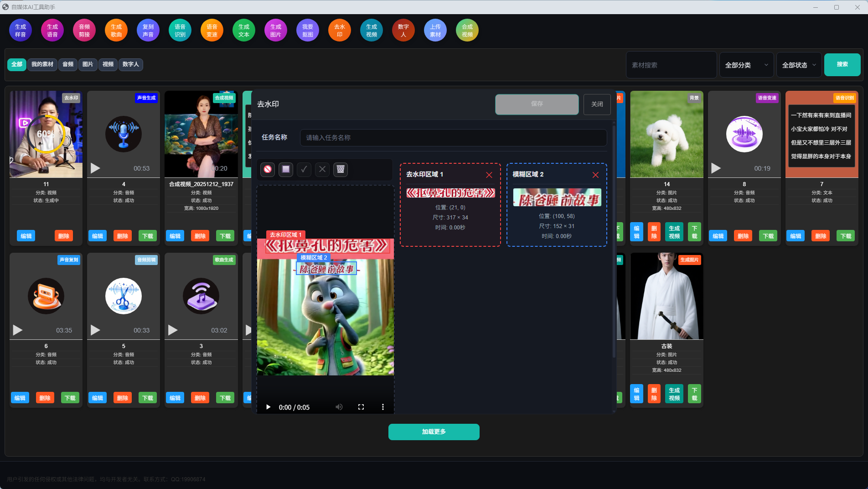Click the checkmark confirm tool in dialog
Screen dimensions: 868x489
coord(304,169)
